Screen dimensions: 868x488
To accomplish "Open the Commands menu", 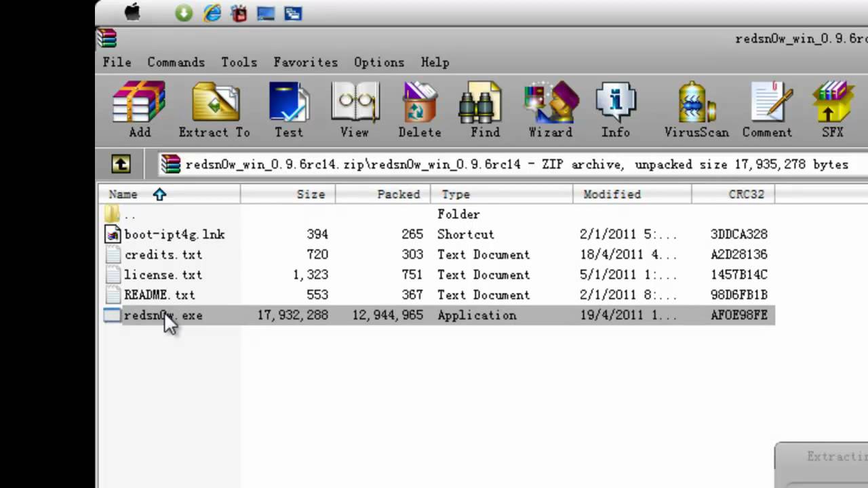I will [176, 62].
